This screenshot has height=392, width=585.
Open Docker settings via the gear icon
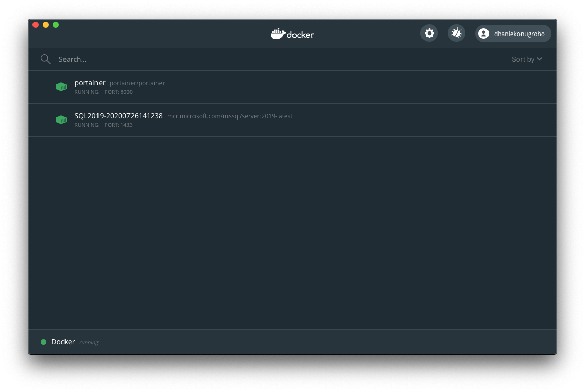click(429, 34)
